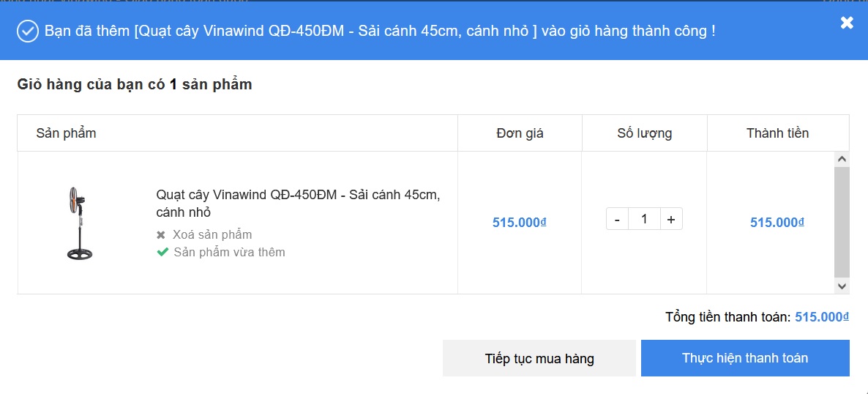The image size is (868, 394).
Task: Click the "Đơn giá" column header
Action: [x=520, y=133]
